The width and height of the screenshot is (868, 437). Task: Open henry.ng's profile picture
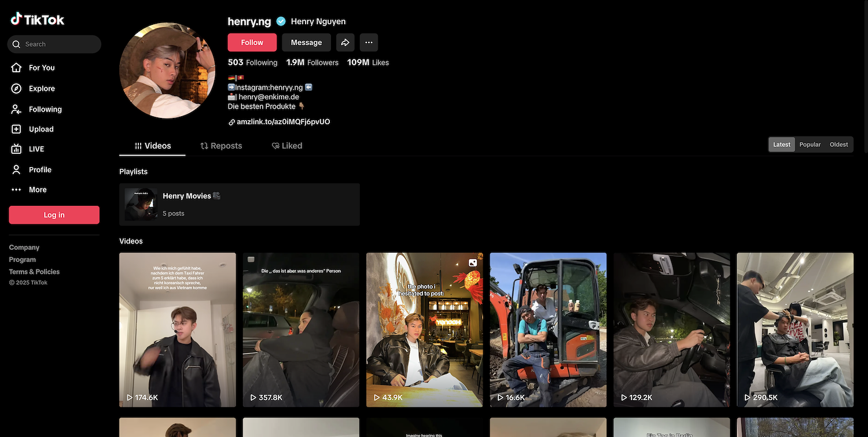[x=167, y=71]
